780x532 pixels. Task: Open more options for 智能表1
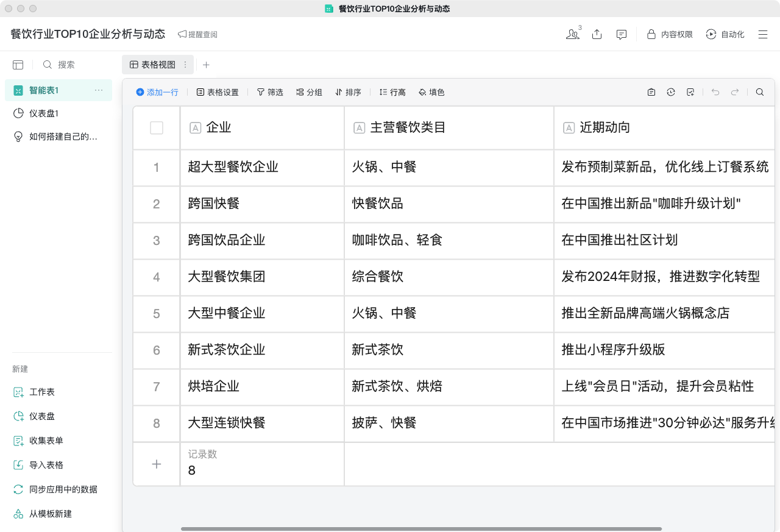pyautogui.click(x=99, y=90)
